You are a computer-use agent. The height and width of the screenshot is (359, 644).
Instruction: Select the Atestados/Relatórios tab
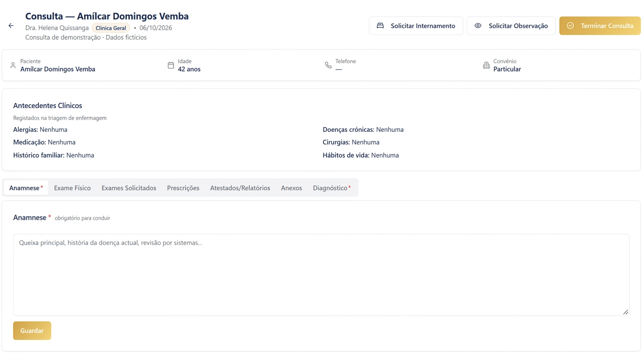click(240, 188)
